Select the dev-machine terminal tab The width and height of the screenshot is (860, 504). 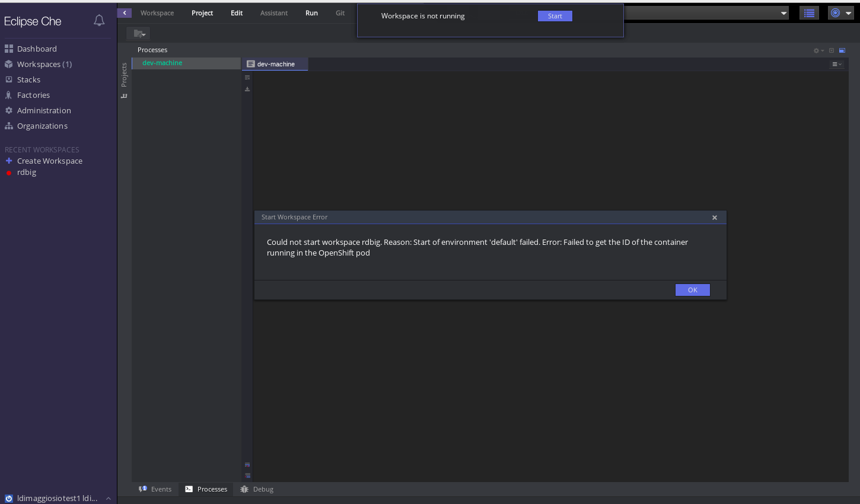[275, 64]
